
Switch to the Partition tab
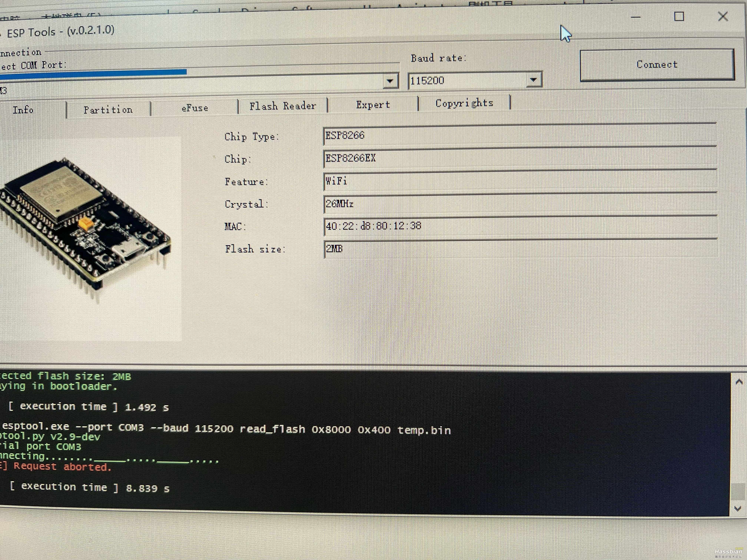108,110
